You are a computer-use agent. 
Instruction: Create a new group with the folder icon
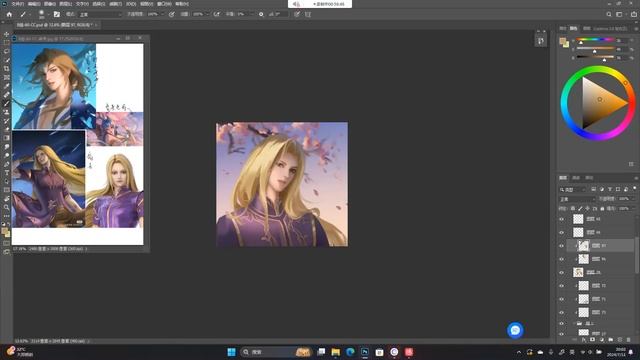tap(611, 340)
